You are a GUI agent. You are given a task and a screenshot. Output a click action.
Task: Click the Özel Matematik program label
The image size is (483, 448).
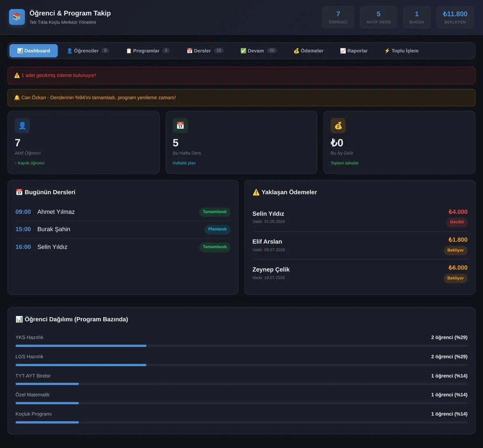pos(33,395)
